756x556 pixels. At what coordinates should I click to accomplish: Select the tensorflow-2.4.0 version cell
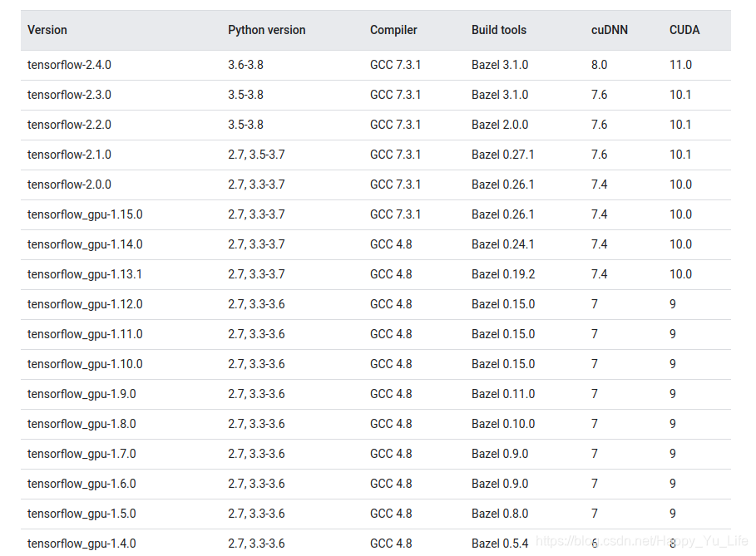coord(69,65)
